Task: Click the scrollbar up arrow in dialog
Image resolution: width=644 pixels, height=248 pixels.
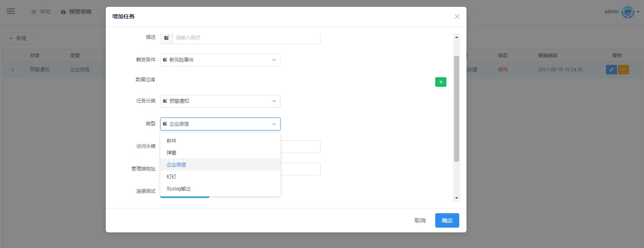Action: [x=456, y=37]
